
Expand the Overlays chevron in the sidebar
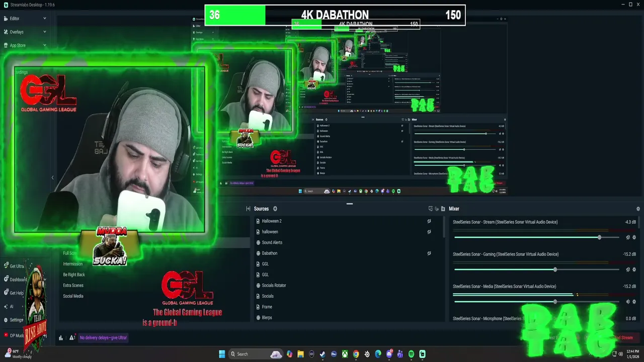tap(44, 32)
